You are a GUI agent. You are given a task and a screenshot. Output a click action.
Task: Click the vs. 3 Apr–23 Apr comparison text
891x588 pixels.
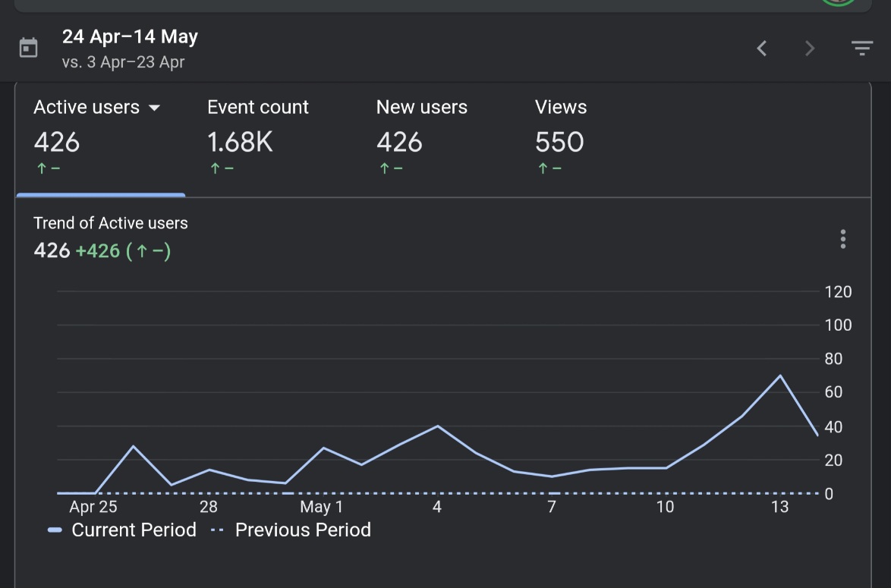[123, 62]
